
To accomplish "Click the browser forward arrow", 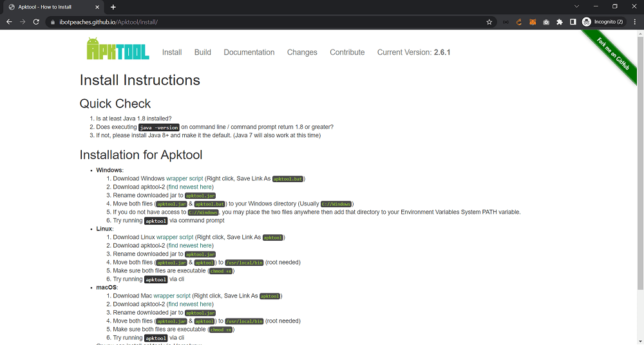I will [23, 22].
